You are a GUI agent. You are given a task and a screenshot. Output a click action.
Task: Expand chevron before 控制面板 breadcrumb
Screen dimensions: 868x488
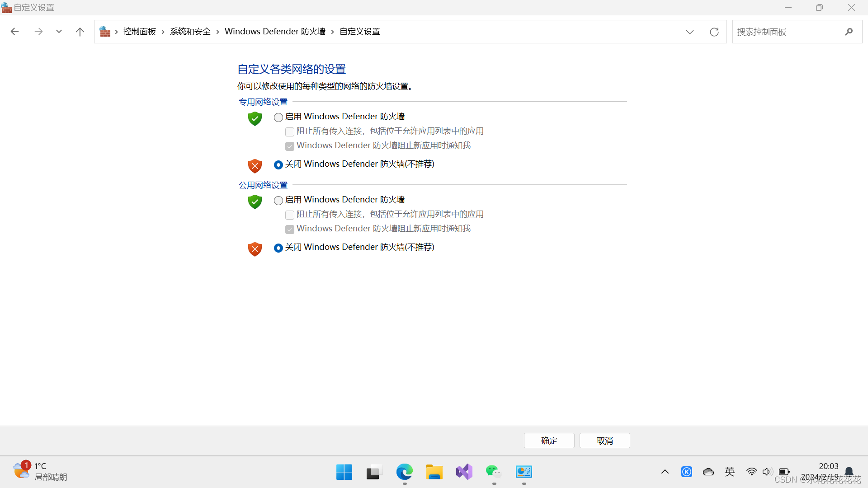point(117,32)
